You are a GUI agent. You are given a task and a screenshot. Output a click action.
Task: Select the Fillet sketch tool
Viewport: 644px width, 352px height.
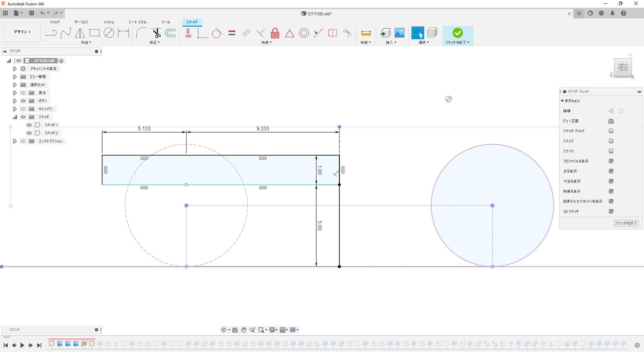141,33
